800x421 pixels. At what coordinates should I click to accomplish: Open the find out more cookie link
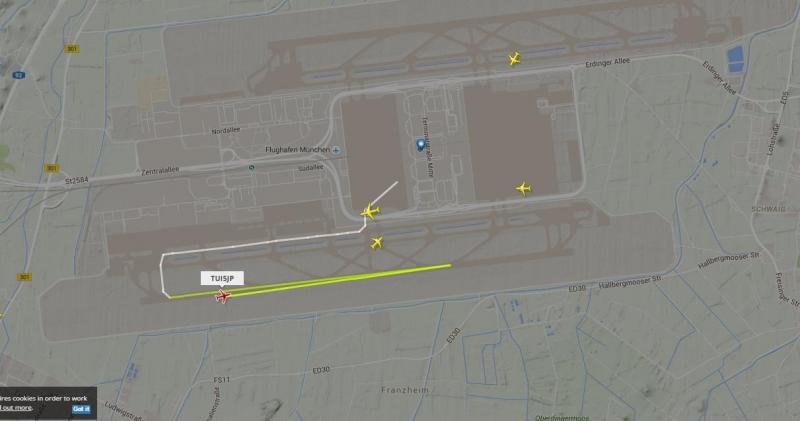(16, 408)
